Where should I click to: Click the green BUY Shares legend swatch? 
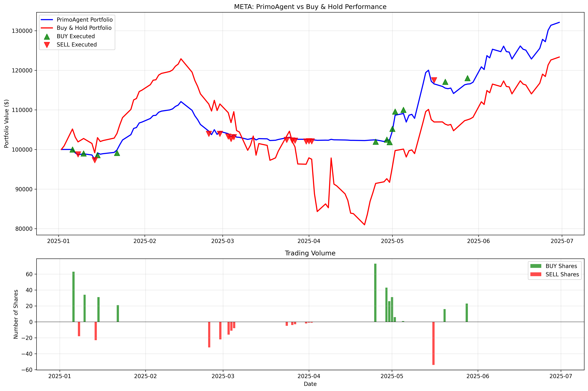536,266
